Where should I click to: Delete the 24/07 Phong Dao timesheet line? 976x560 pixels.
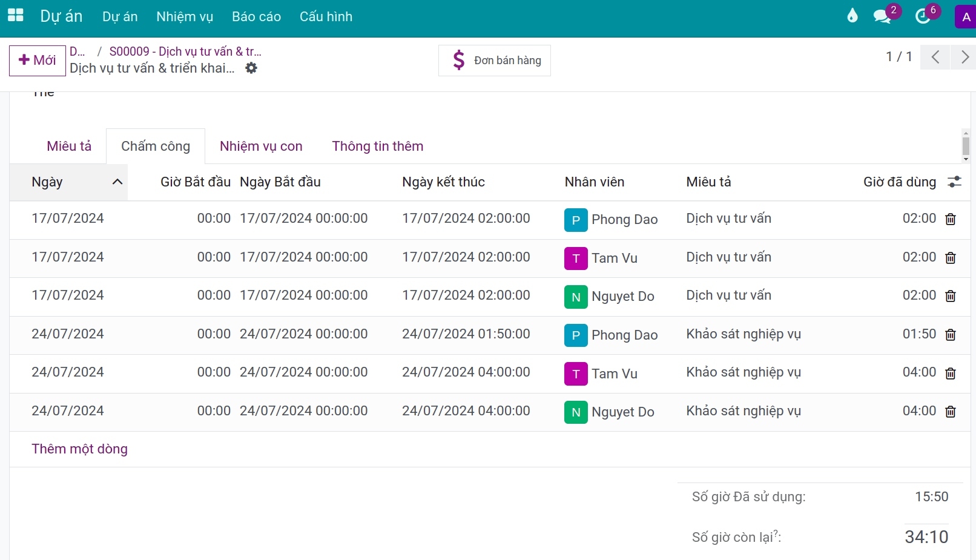pos(951,335)
